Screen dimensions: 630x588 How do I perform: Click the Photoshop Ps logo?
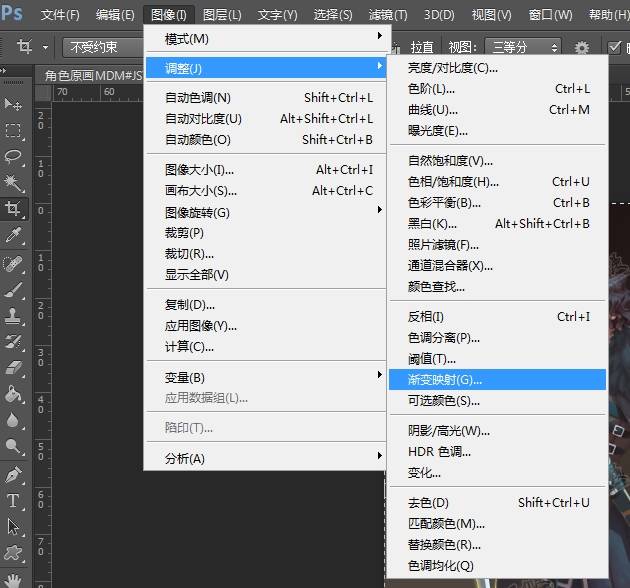pos(11,13)
